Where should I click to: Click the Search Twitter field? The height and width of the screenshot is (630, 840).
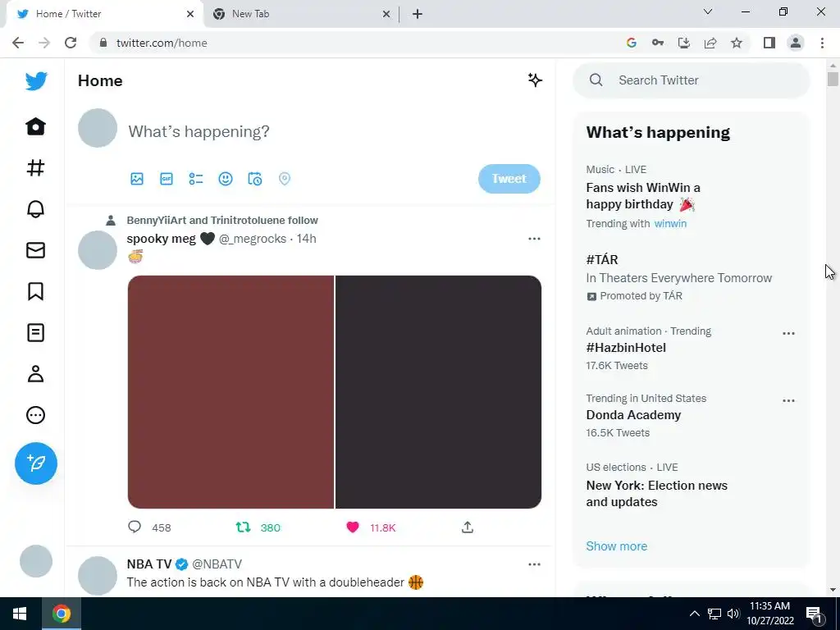tap(691, 80)
